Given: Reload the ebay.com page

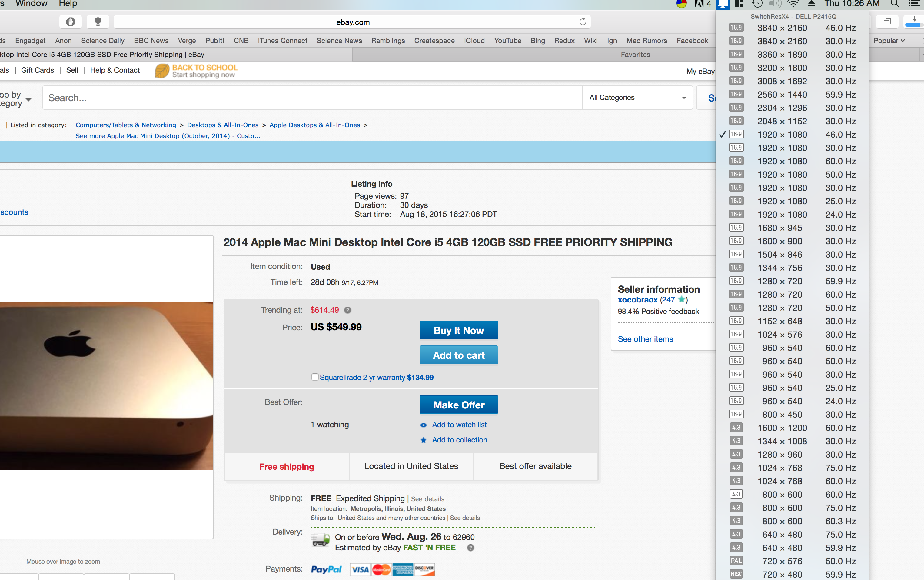Looking at the screenshot, I should coord(582,22).
